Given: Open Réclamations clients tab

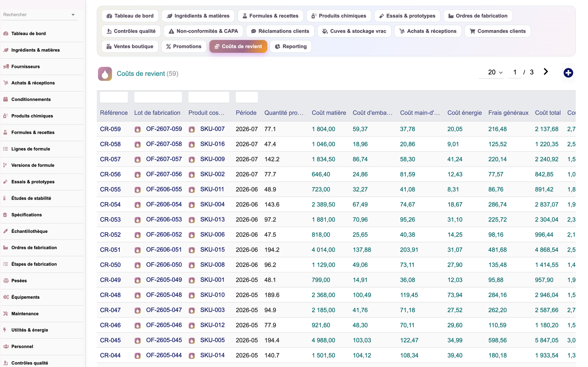Looking at the screenshot, I should click(280, 31).
